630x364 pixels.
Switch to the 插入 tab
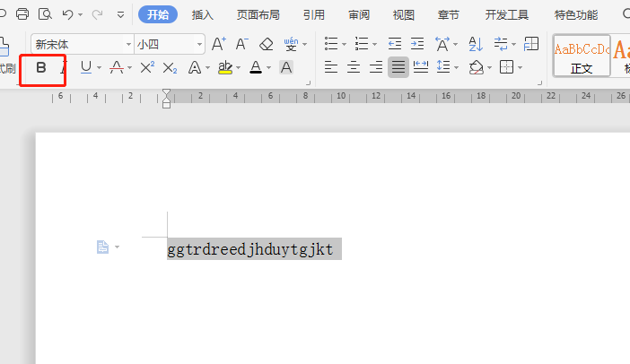(203, 14)
